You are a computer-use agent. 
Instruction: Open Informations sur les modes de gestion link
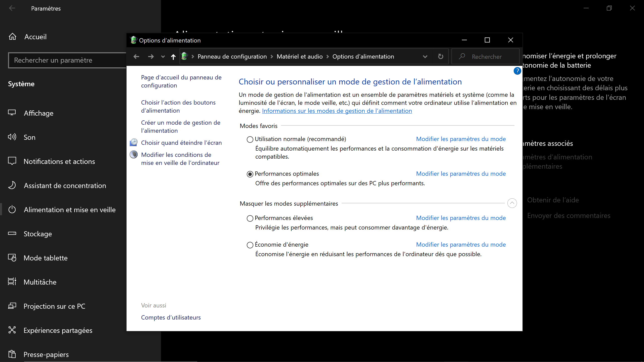point(337,111)
